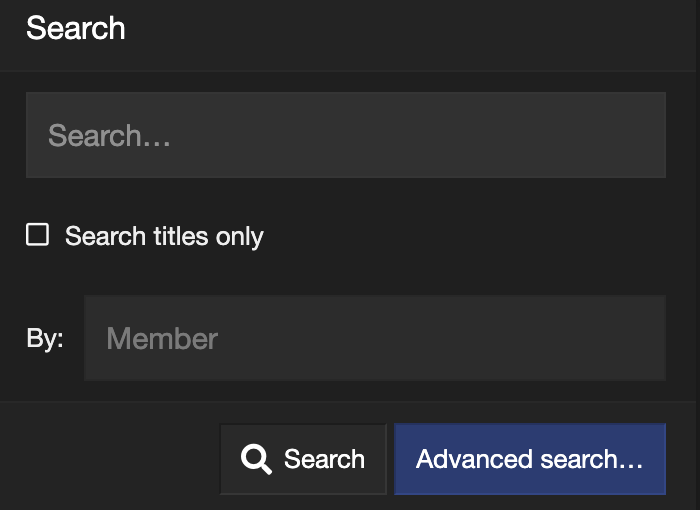Enable the Search titles only checkbox
Viewport: 700px width, 510px height.
tap(38, 235)
